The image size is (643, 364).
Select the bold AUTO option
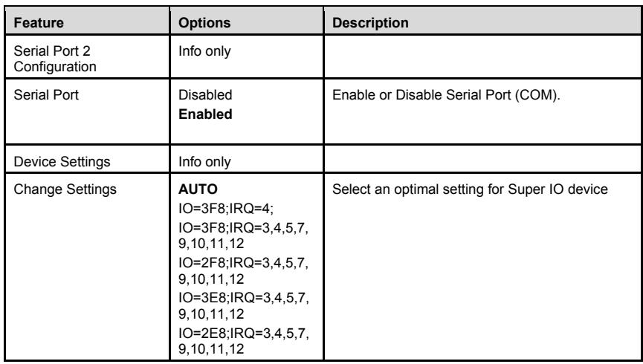coord(198,189)
